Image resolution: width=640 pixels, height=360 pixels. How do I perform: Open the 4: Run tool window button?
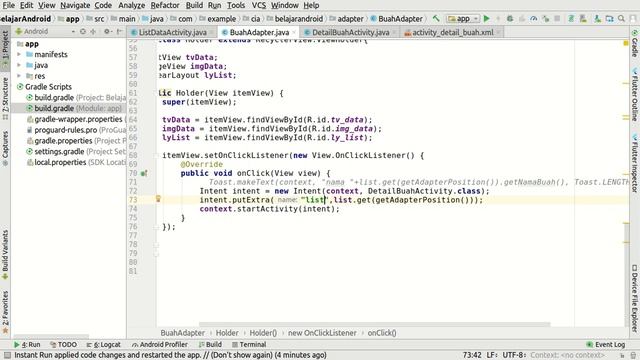[27, 344]
